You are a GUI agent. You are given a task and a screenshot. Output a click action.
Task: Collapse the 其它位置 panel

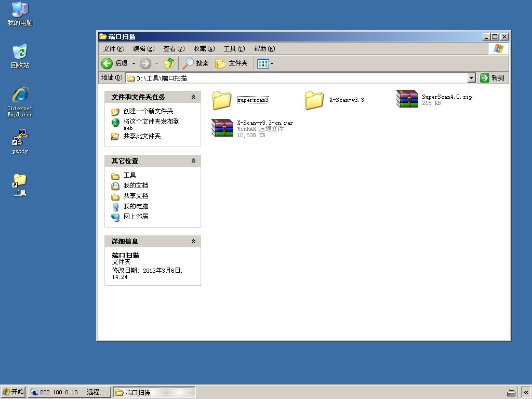coord(193,161)
